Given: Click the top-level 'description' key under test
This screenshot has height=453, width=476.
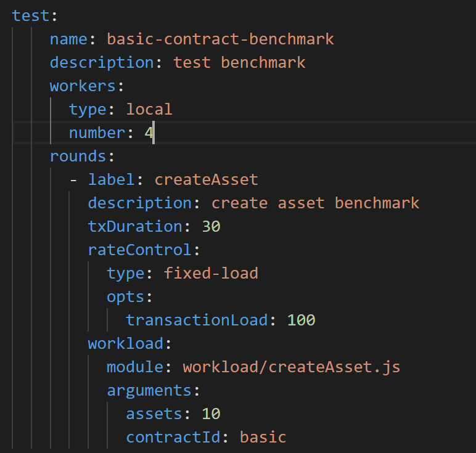Looking at the screenshot, I should 102,62.
